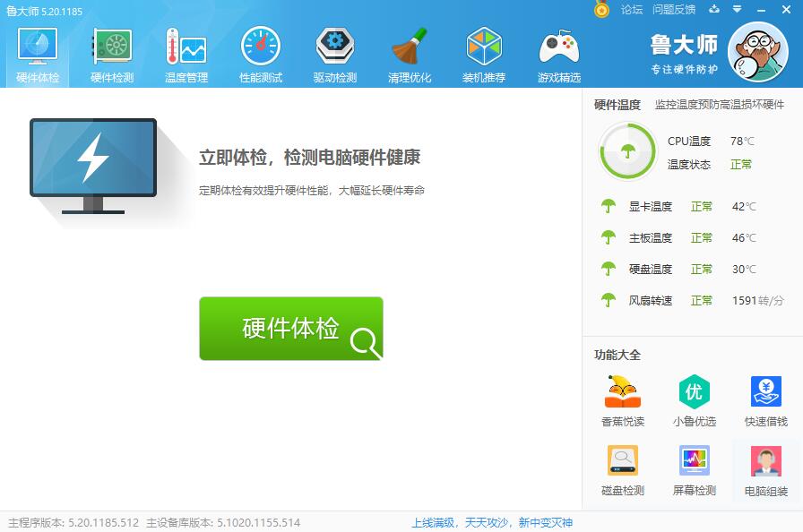Switch to 温度管理 temperature management

[x=186, y=54]
